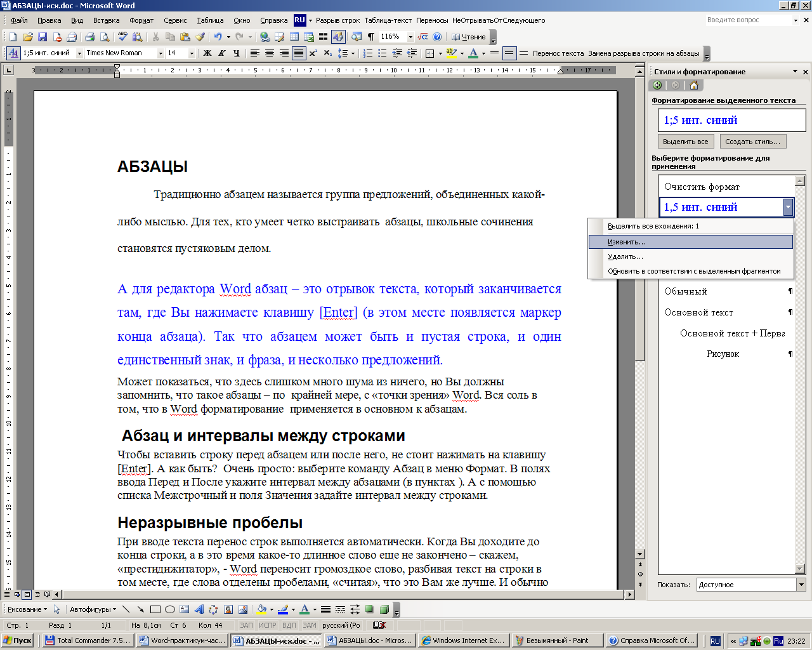Viewport: 812px width, 650px height.
Task: Click the Open file folder icon
Action: pos(28,37)
